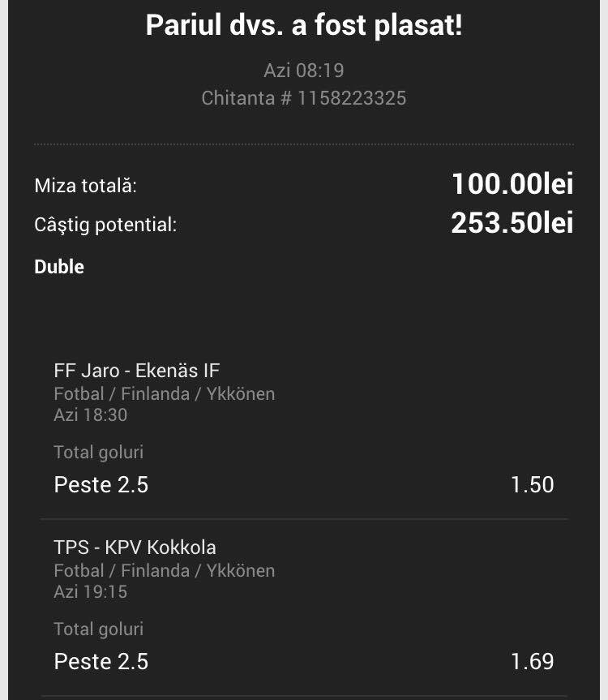Open the TPS - KPV Kokkola match
This screenshot has height=700, width=608.
pos(135,548)
